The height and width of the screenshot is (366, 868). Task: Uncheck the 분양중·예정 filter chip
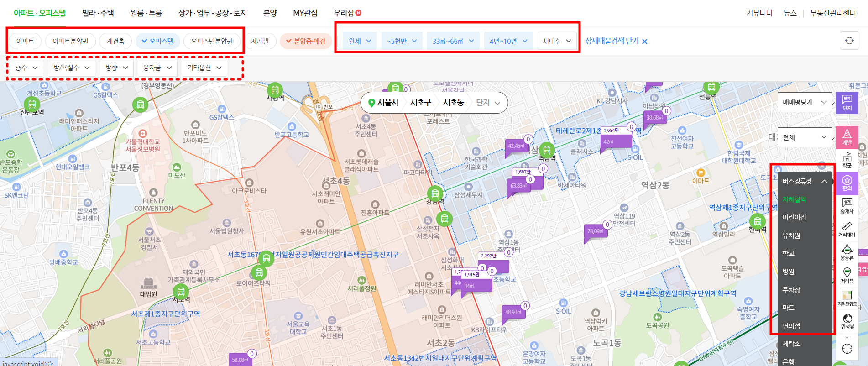306,41
